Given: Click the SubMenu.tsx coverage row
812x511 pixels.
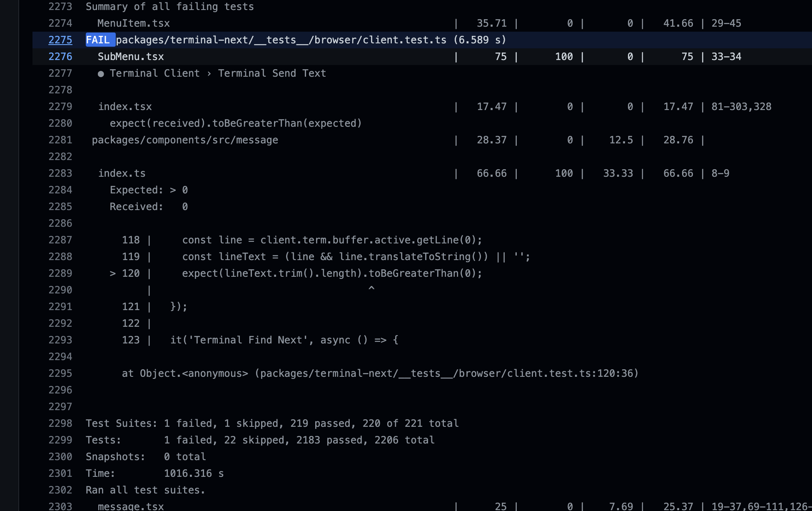Looking at the screenshot, I should pyautogui.click(x=131, y=57).
